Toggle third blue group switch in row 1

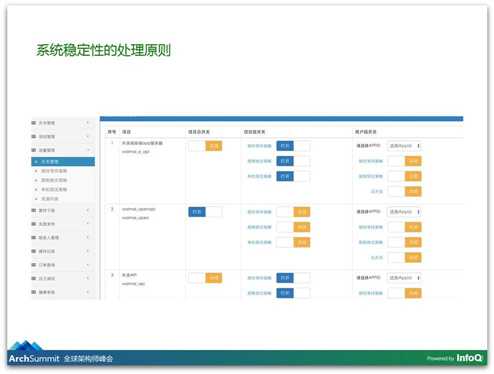(x=293, y=176)
